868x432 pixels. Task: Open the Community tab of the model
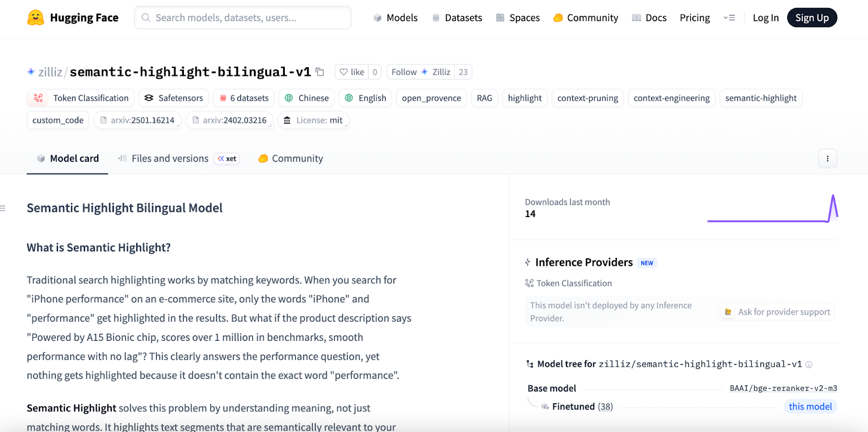tap(291, 158)
